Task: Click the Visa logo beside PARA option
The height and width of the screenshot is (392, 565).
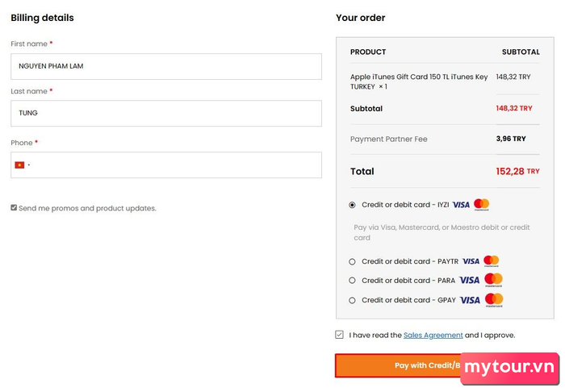Action: pyautogui.click(x=470, y=280)
